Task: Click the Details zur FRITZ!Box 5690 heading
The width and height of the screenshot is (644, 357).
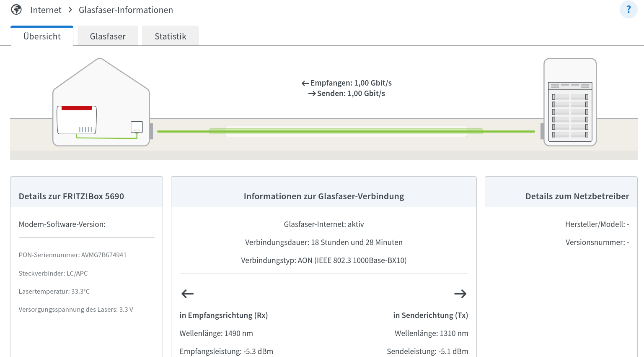Action: 71,196
